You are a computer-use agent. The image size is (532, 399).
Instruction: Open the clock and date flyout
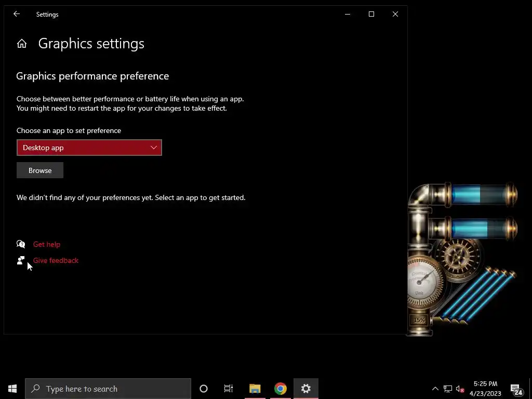[x=486, y=389]
